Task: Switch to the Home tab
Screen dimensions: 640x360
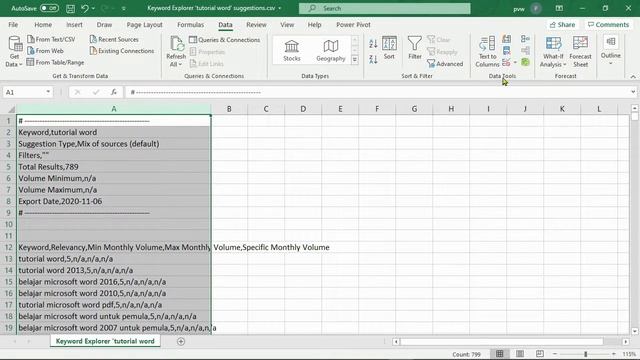Action: pos(43,24)
